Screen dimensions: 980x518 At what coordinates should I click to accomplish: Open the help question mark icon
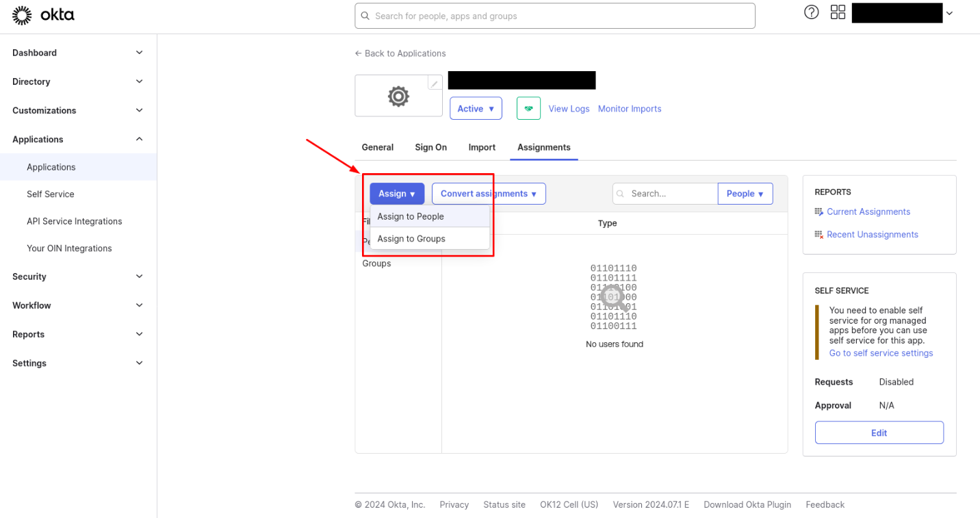tap(811, 12)
